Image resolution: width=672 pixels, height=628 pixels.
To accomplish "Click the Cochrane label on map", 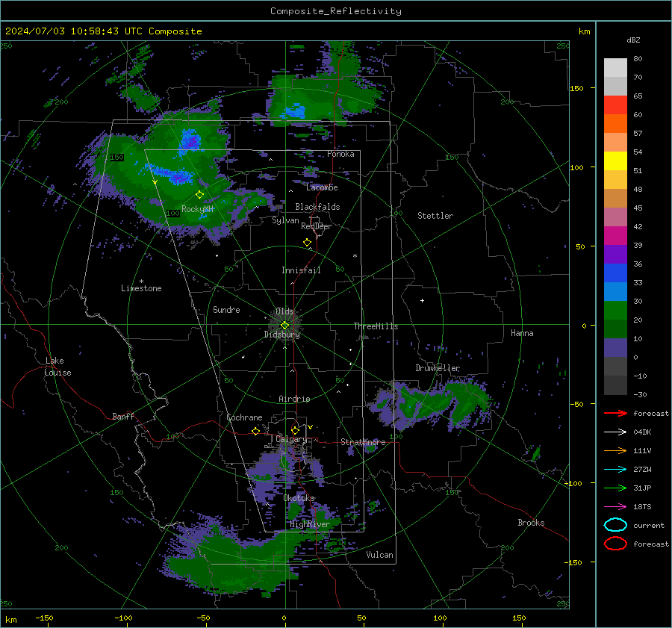I will coord(244,417).
